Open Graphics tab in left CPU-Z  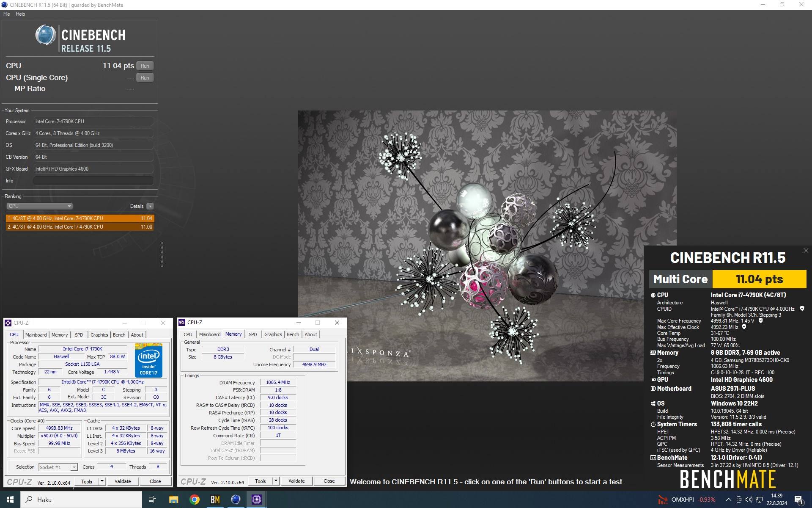pyautogui.click(x=99, y=335)
